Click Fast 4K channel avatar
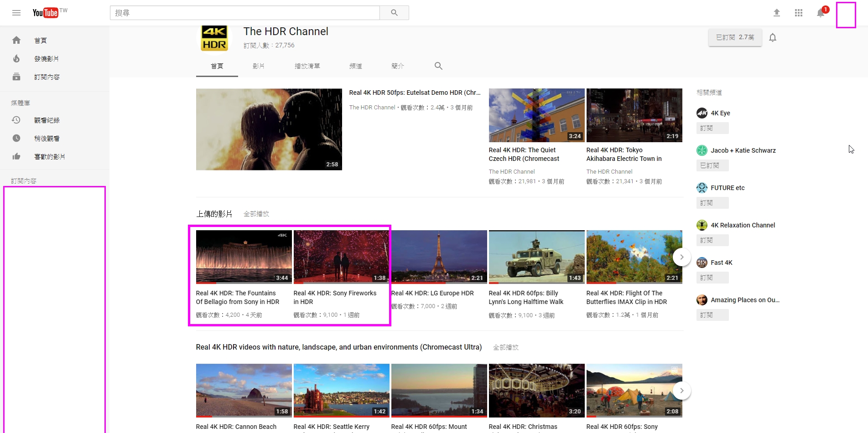 tap(702, 263)
